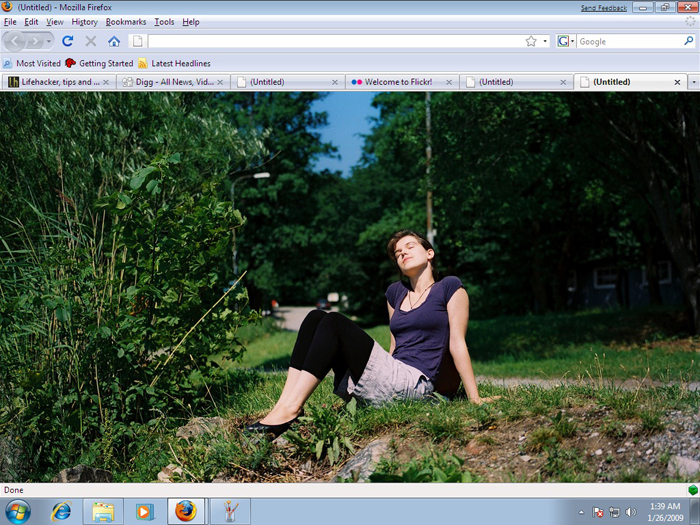
Task: Open the list all tabs dropdown
Action: tap(694, 82)
